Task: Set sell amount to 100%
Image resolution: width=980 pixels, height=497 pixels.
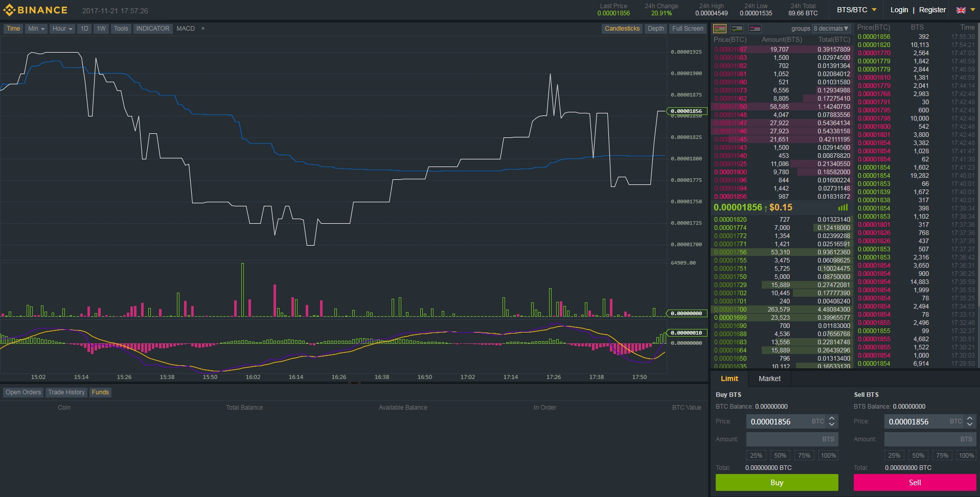Action: tap(966, 456)
